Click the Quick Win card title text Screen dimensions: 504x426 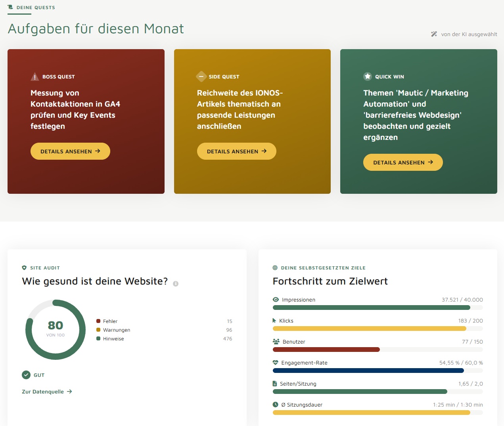click(416, 115)
